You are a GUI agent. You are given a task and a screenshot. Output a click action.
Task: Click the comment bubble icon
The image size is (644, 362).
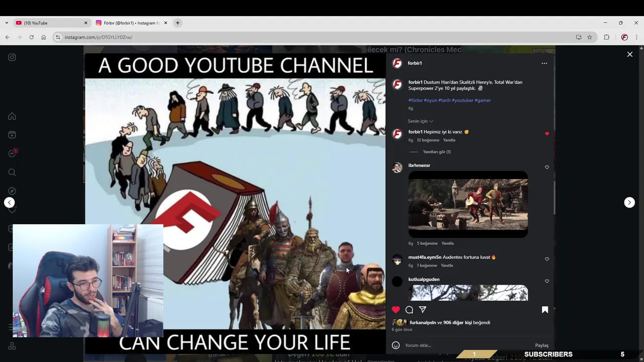409,310
